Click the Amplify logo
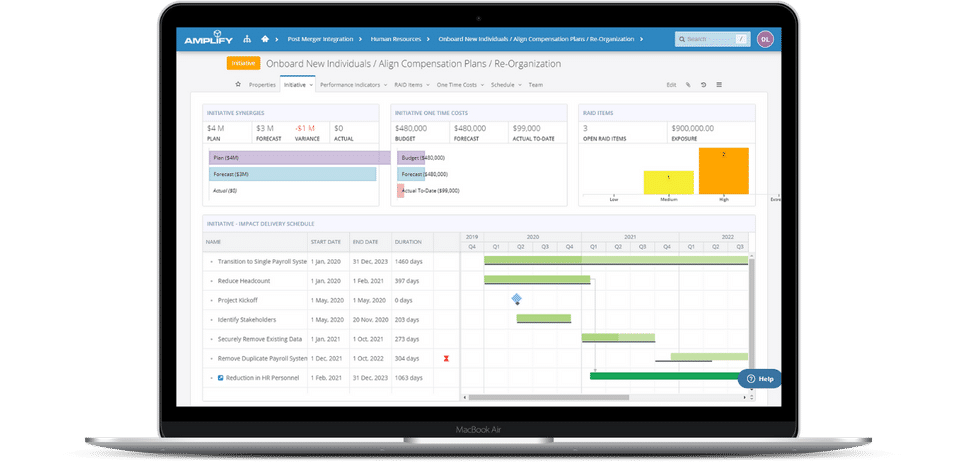The image size is (960, 462). pos(208,39)
